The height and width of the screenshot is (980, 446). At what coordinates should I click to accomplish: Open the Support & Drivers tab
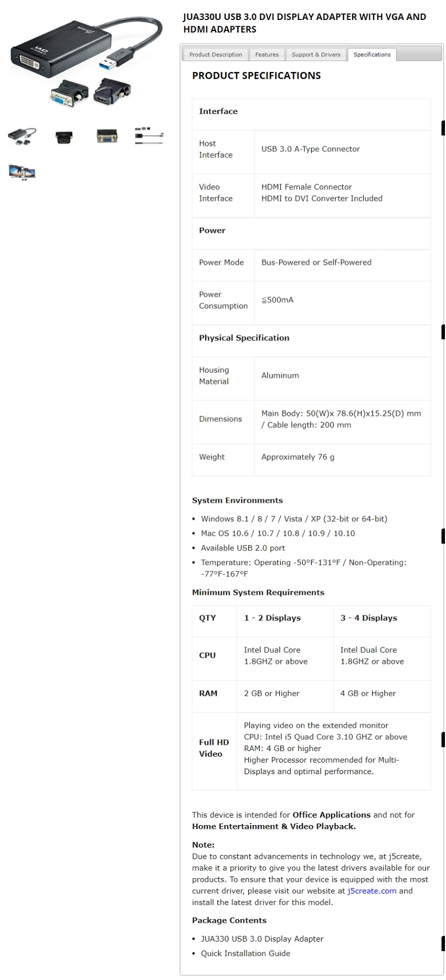coord(316,55)
